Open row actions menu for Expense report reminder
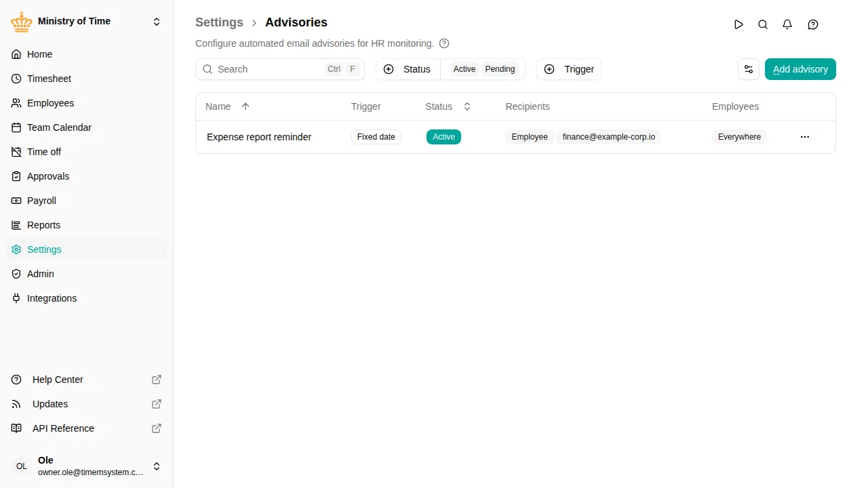Image resolution: width=868 pixels, height=488 pixels. point(805,137)
